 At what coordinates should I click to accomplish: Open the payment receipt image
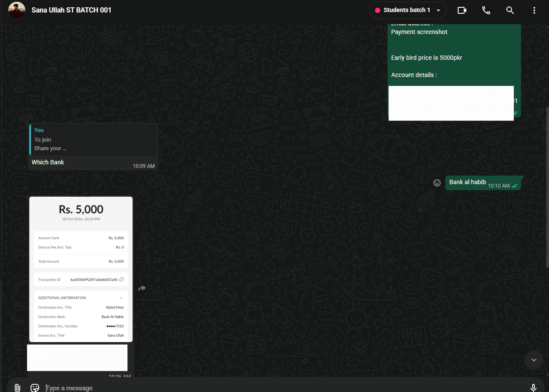point(81,269)
